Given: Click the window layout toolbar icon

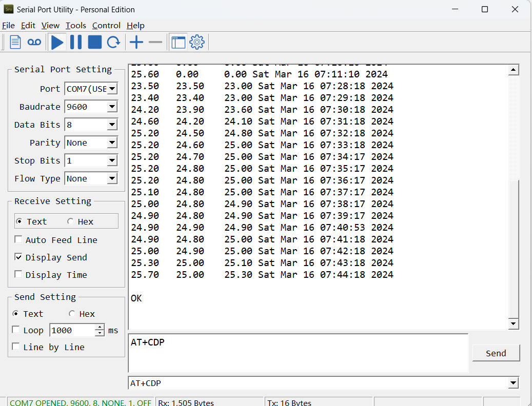Looking at the screenshot, I should (x=179, y=43).
